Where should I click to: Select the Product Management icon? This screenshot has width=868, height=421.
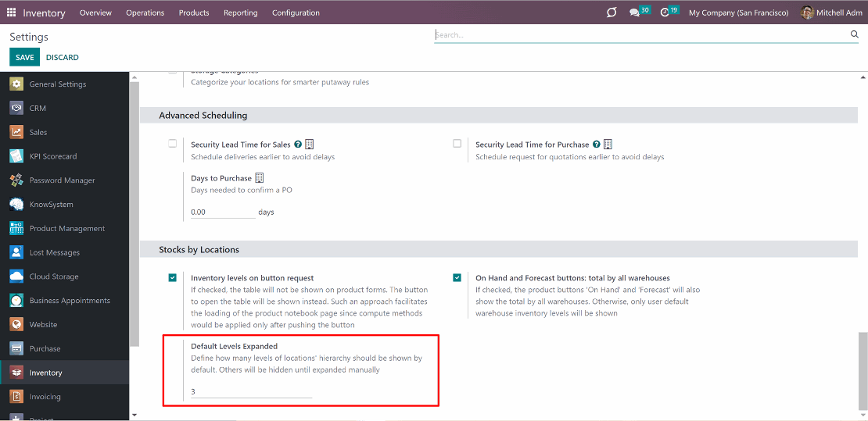click(x=16, y=229)
